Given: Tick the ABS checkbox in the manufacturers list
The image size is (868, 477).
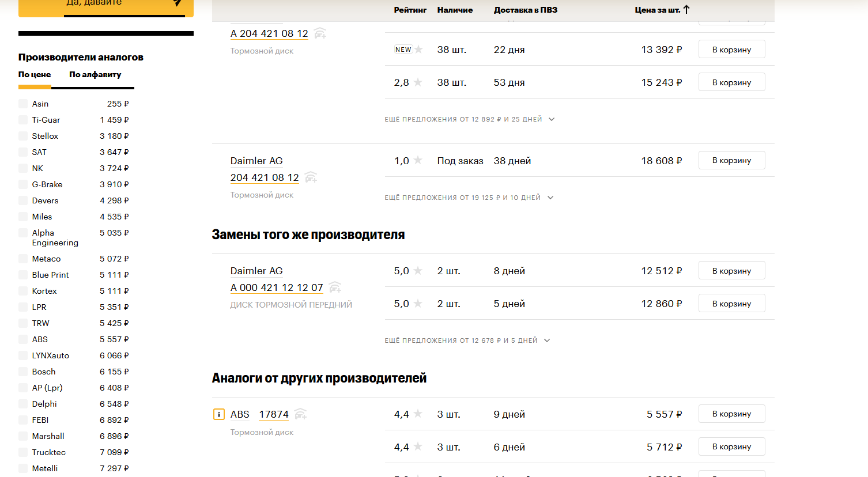Looking at the screenshot, I should tap(23, 339).
